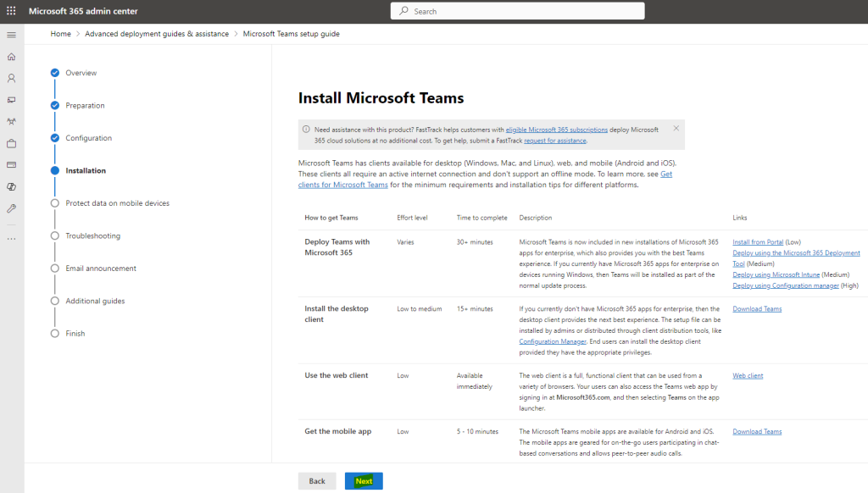The image size is (868, 493).
Task: Open Teams & groups sidebar icon
Action: pyautogui.click(x=12, y=122)
